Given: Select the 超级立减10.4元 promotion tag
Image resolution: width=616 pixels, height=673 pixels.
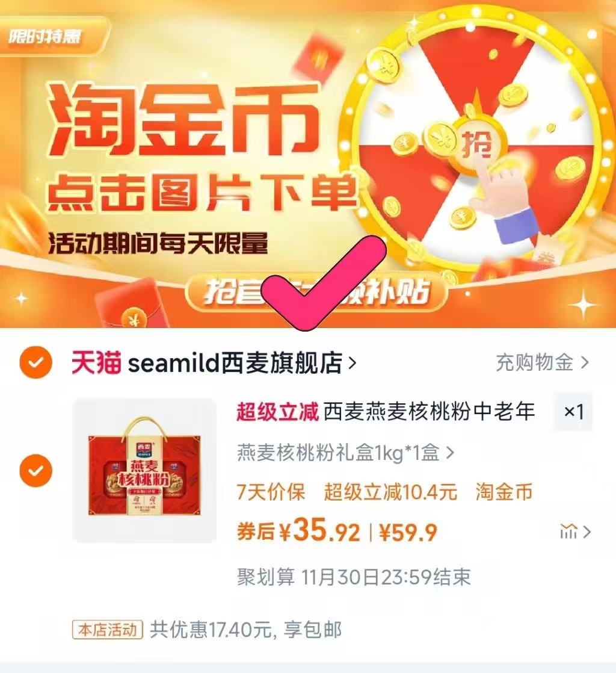Looking at the screenshot, I should click(x=390, y=492).
